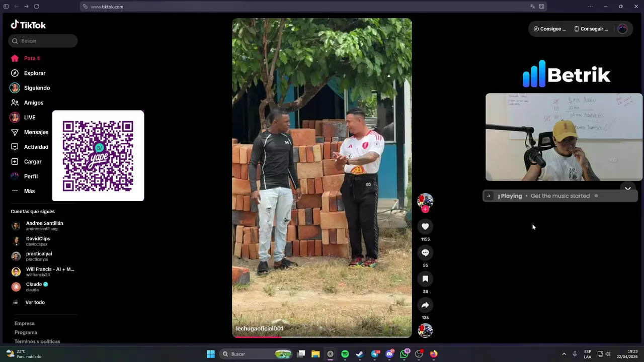The width and height of the screenshot is (644, 362).
Task: Open the reader view icon in address bar
Action: [x=542, y=7]
